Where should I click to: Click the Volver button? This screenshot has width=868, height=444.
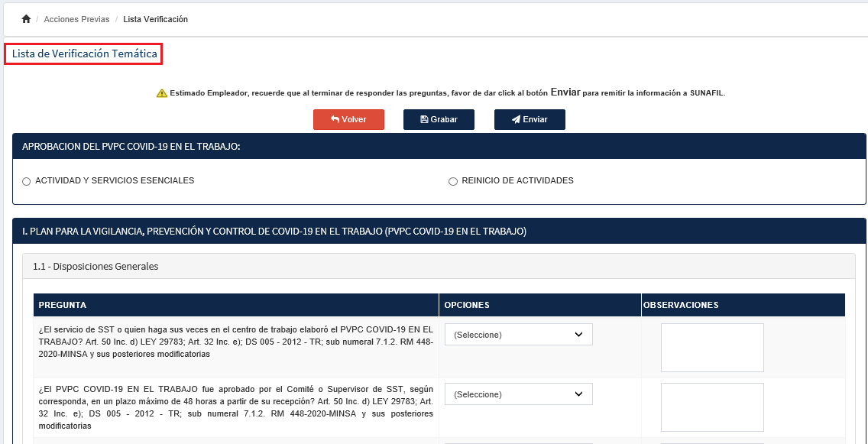coord(348,119)
